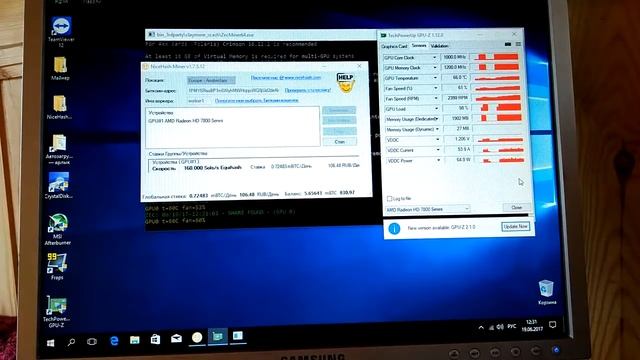Click Update Now in GPU-Z notification
The width and height of the screenshot is (640, 360).
[516, 227]
